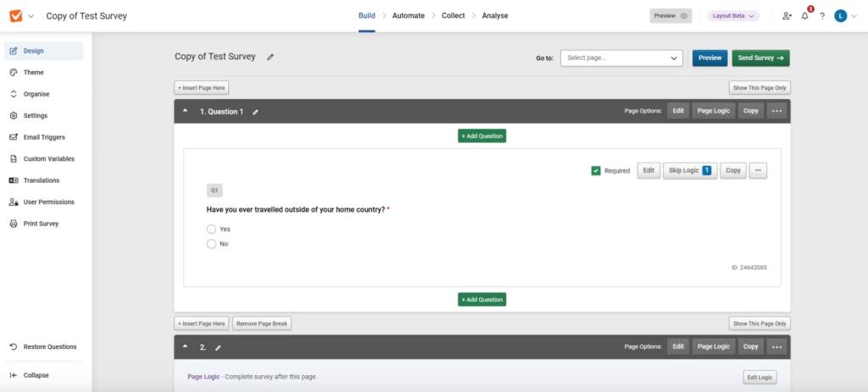
Task: Click the Remove Page Break button
Action: click(x=262, y=323)
